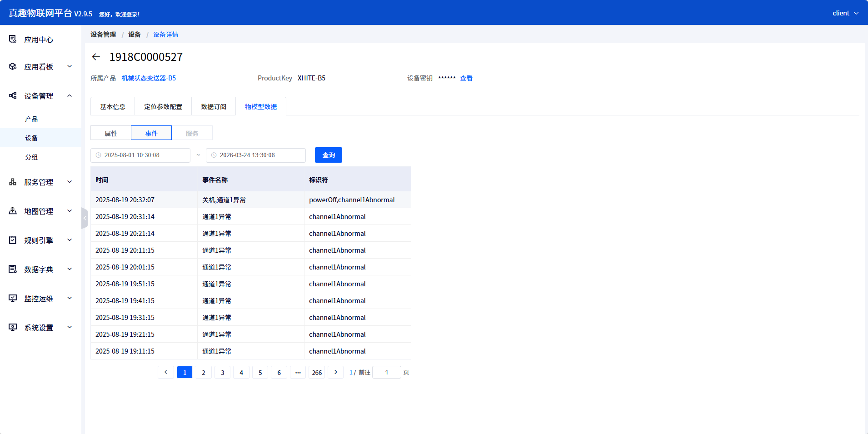Select the 服务 data type option

click(x=192, y=133)
